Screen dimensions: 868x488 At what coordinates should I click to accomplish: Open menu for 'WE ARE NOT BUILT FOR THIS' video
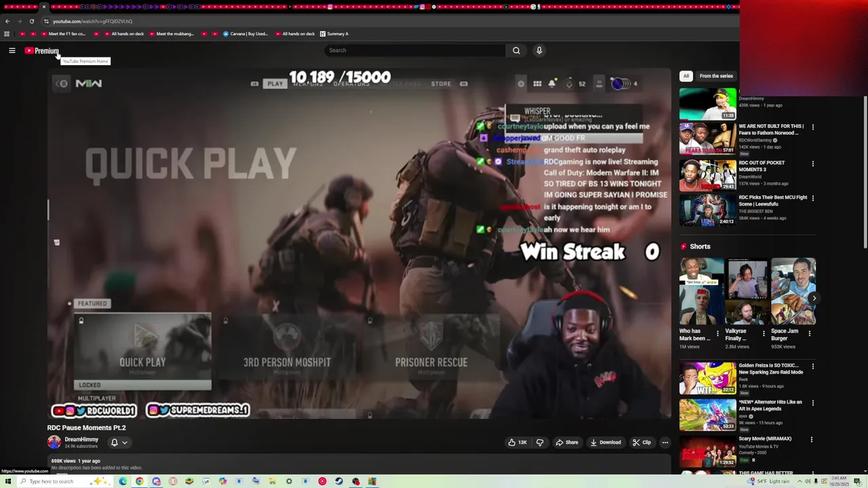(812, 127)
